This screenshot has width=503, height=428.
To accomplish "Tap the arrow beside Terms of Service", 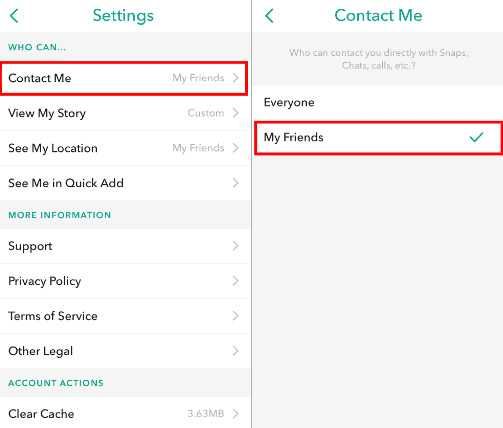I will point(236,316).
